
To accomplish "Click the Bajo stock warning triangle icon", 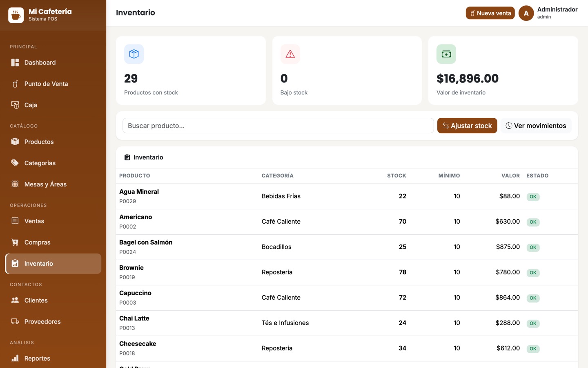I will tap(290, 54).
